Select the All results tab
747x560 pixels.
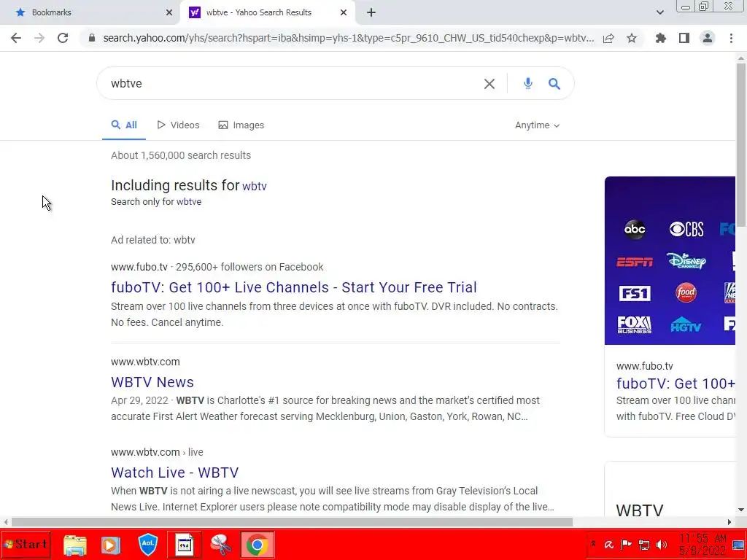pos(124,125)
